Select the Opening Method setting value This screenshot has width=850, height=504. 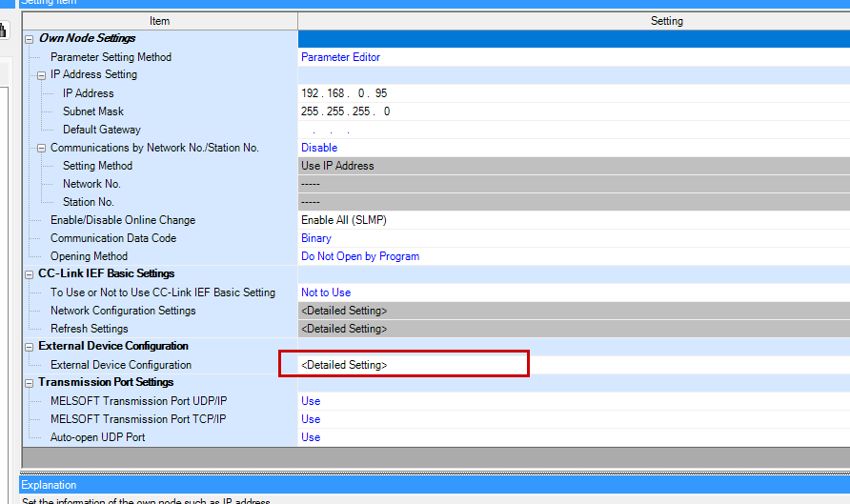pyautogui.click(x=360, y=256)
